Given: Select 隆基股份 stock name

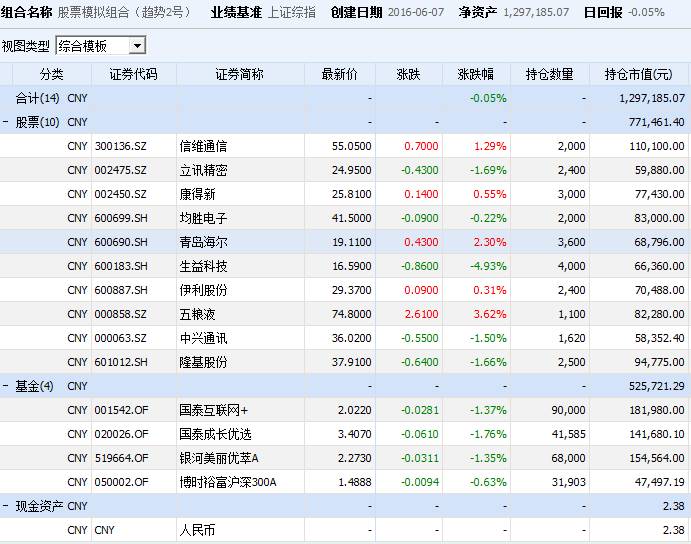Looking at the screenshot, I should click(x=203, y=362).
